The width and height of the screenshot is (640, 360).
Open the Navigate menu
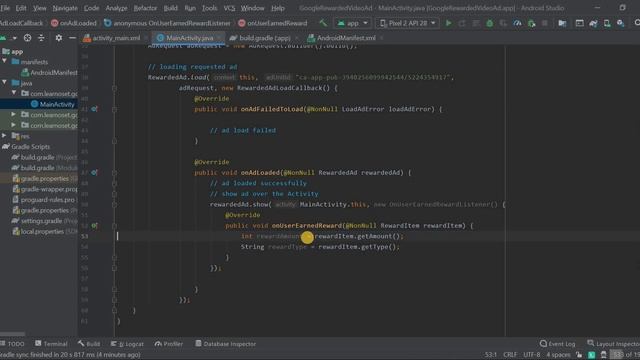click(x=65, y=8)
